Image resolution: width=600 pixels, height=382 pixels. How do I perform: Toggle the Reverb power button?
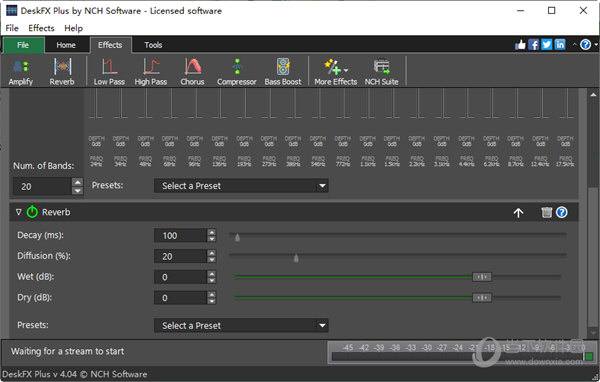tap(32, 212)
